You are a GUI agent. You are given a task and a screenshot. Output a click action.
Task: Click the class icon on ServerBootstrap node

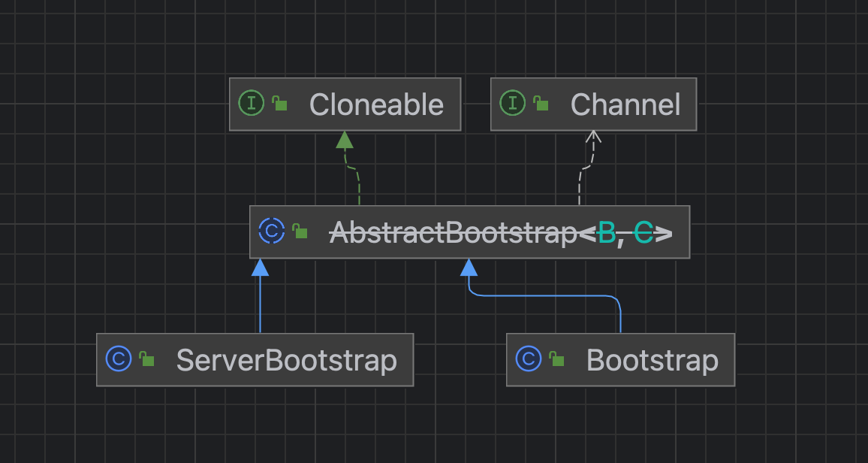(119, 359)
